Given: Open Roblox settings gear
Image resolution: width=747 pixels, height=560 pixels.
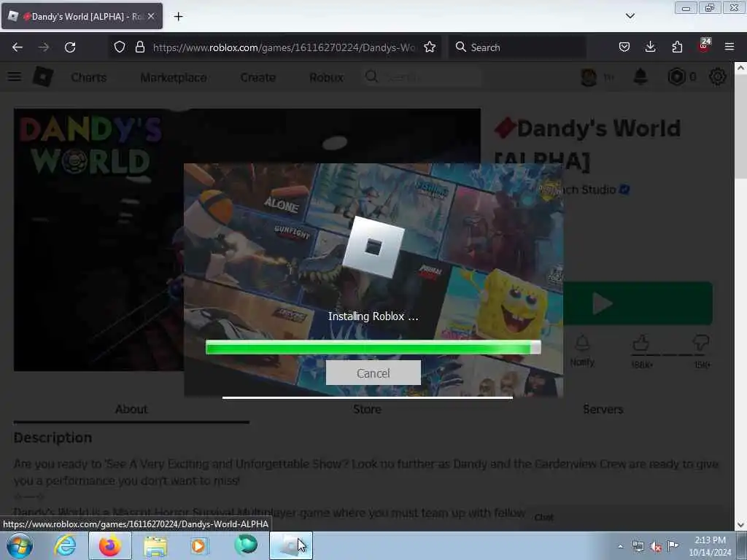Looking at the screenshot, I should click(x=718, y=77).
